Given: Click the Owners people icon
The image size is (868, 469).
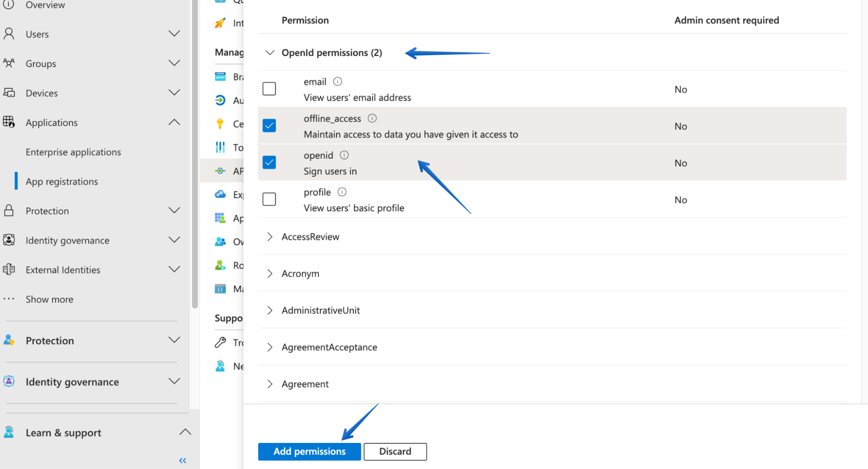Looking at the screenshot, I should coord(220,242).
